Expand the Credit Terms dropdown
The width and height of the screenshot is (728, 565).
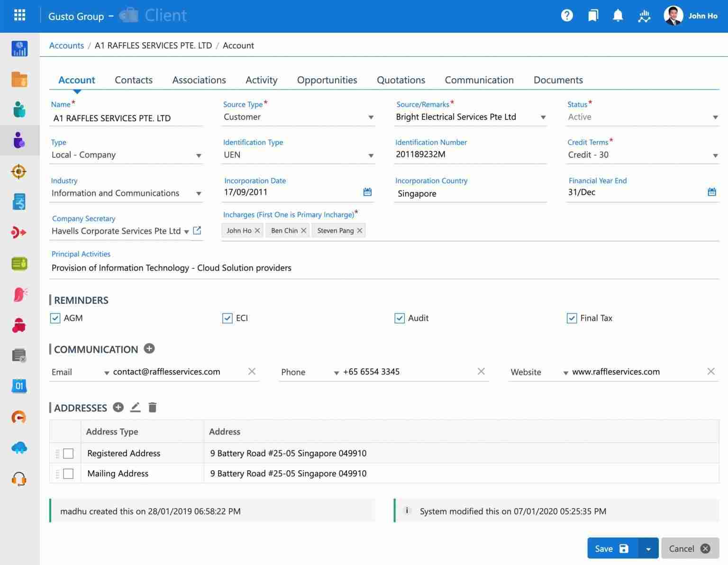[715, 155]
